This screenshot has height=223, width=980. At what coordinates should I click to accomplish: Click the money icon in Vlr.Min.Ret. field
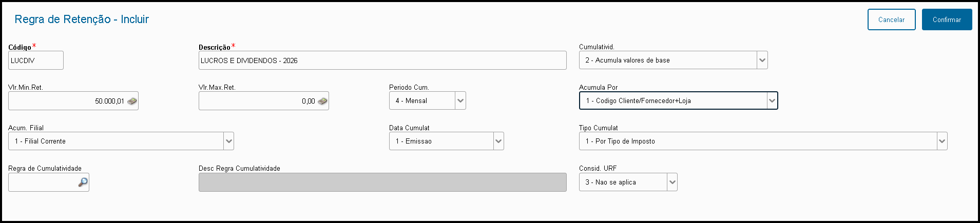[x=132, y=101]
